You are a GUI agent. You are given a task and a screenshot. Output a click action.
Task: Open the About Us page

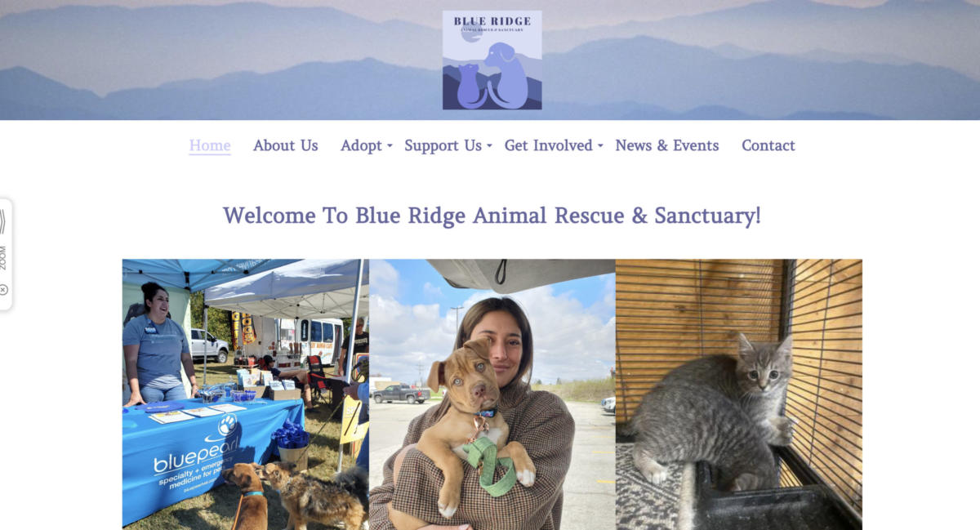click(x=286, y=145)
